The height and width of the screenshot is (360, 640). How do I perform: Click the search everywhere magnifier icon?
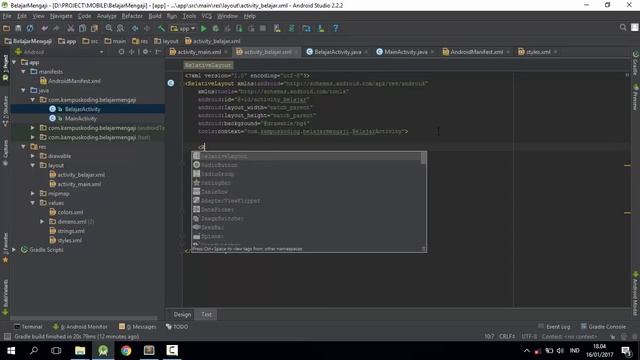pos(623,27)
